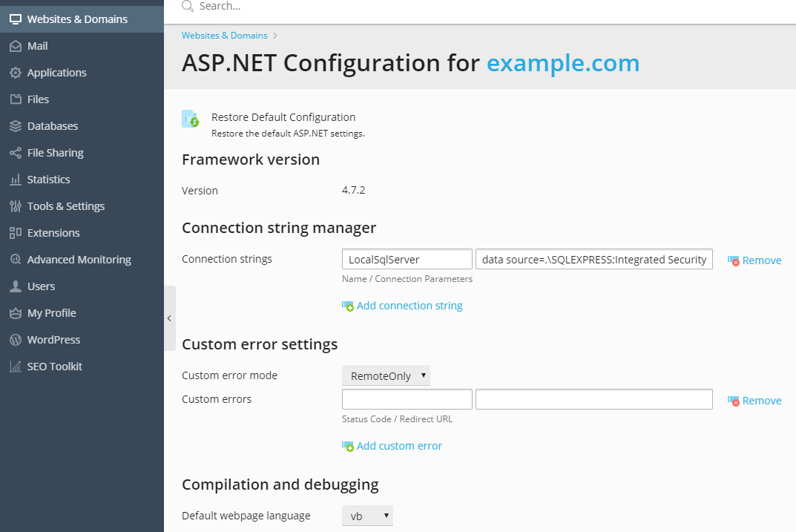Click the File Sharing share icon
Screen dimensions: 796x532
16,153
